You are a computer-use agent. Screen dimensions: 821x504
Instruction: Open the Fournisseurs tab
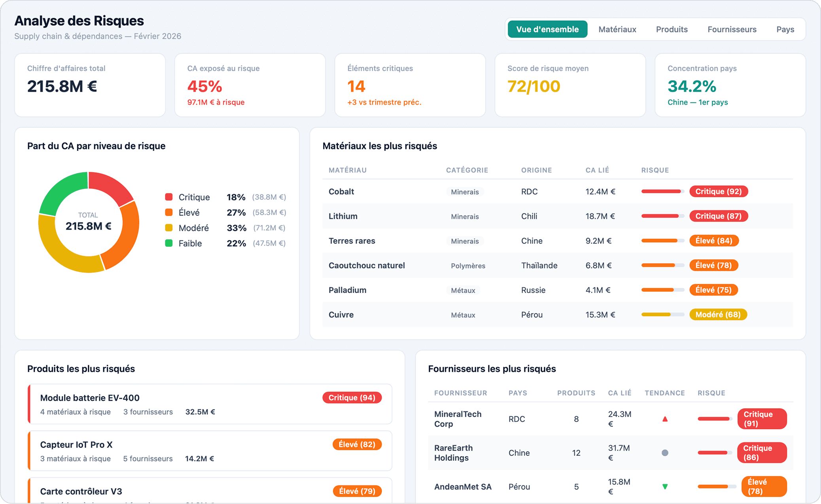click(731, 29)
